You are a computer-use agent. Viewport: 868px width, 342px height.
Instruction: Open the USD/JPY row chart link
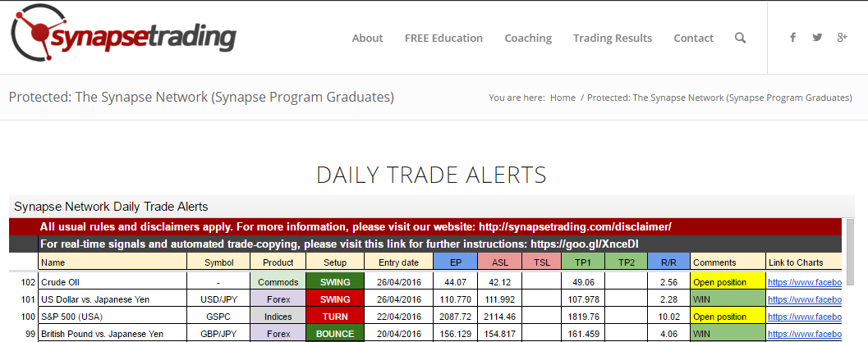coord(804,299)
